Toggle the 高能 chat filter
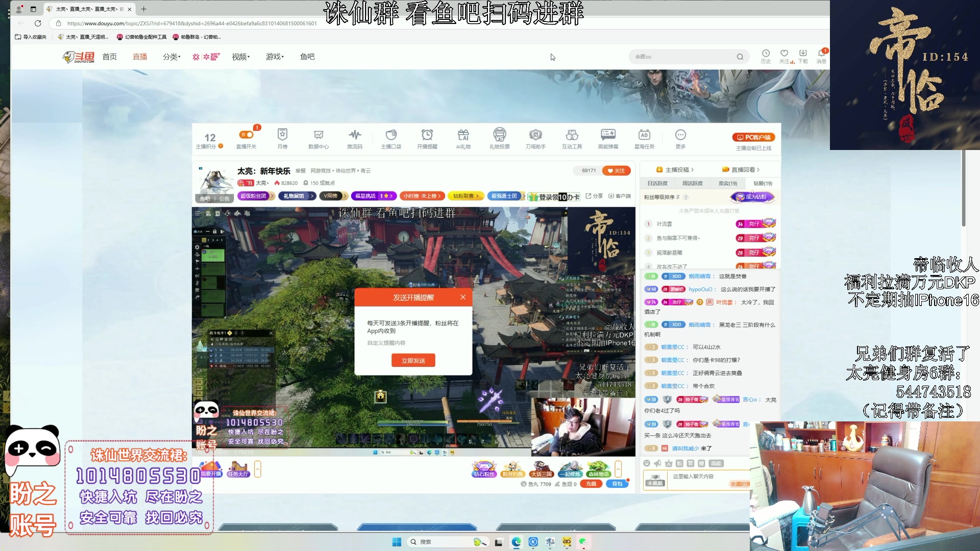The height and width of the screenshot is (551, 980). click(716, 463)
